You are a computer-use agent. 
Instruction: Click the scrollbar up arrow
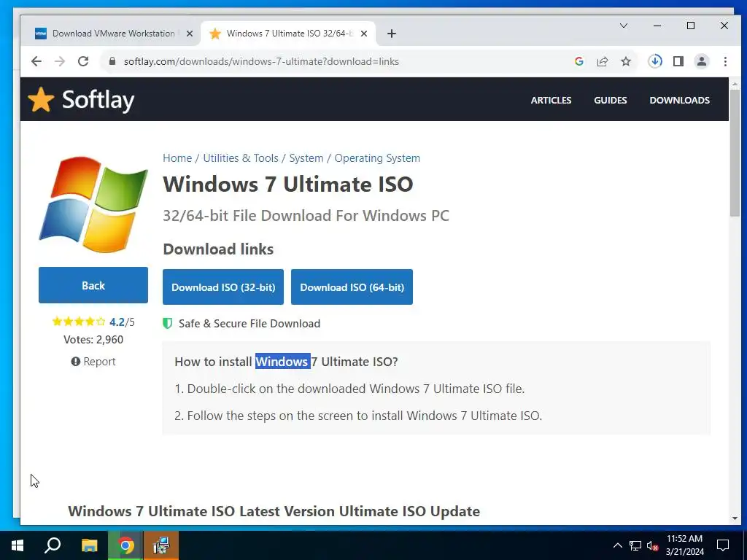click(x=735, y=84)
